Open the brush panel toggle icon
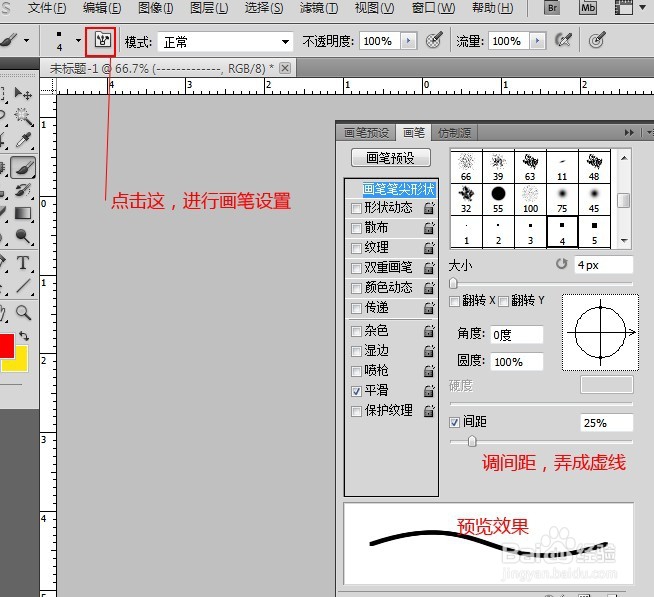Image resolution: width=654 pixels, height=597 pixels. click(x=102, y=40)
